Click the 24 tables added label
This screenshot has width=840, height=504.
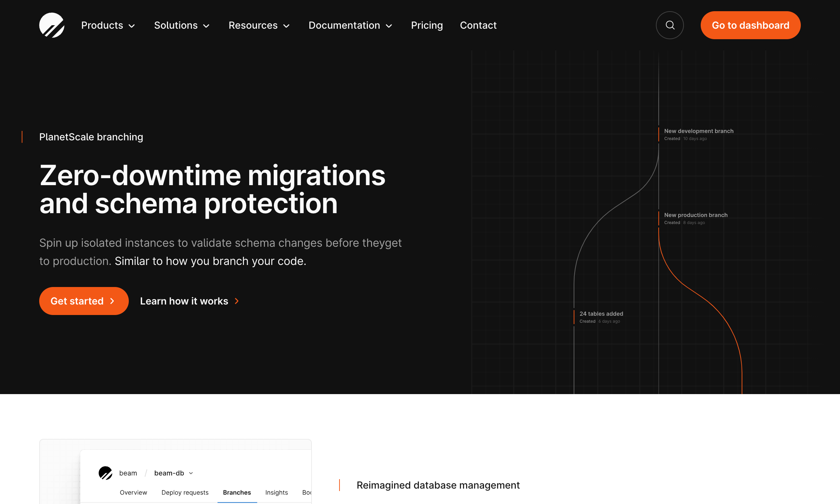pos(601,314)
